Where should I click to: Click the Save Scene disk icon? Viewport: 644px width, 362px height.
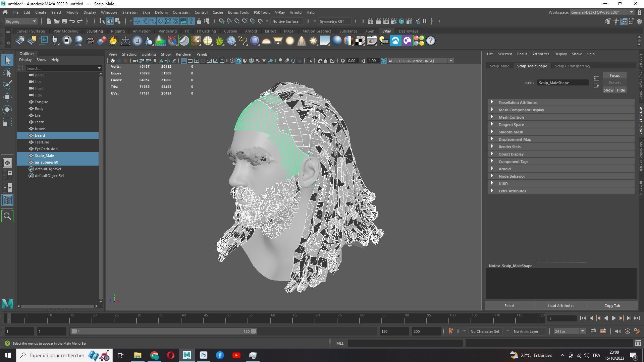point(64,21)
